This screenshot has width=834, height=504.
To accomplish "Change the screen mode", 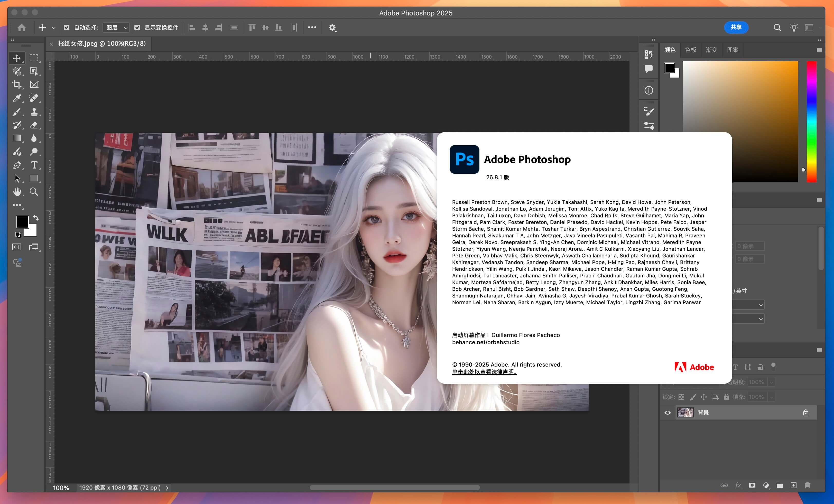I will tap(33, 247).
